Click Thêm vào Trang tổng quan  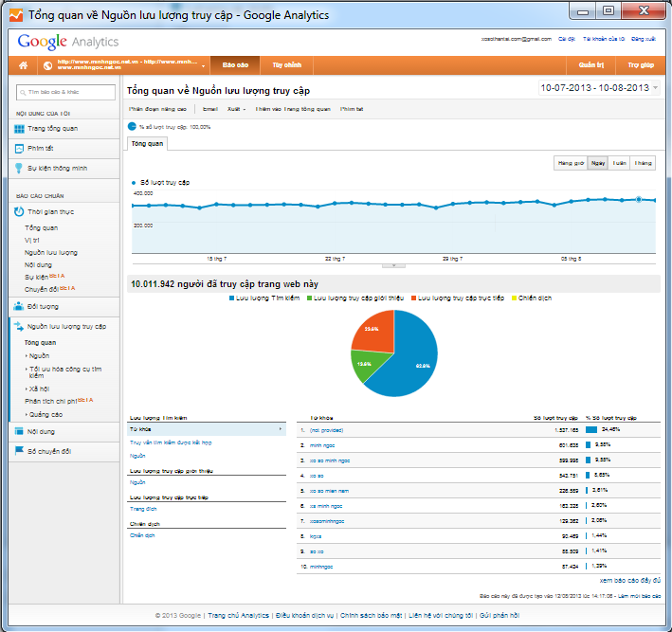293,109
